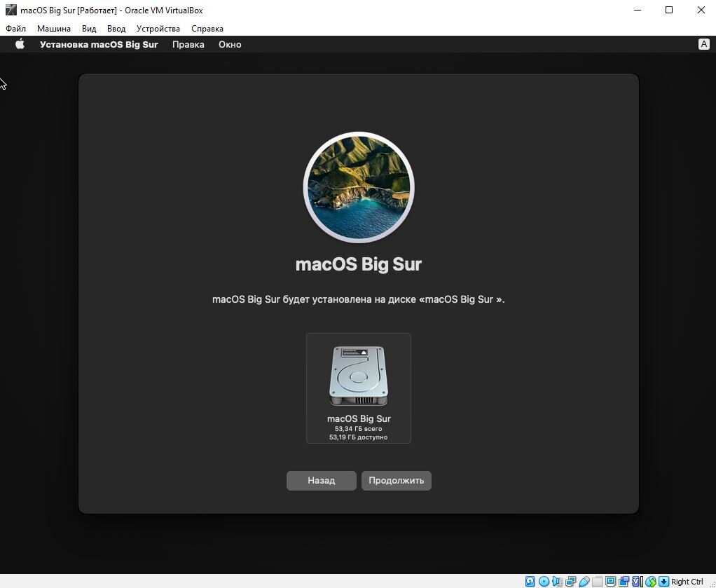Screen dimensions: 716x588
Task: Click the macOS Big Sur heading
Action: [x=359, y=264]
